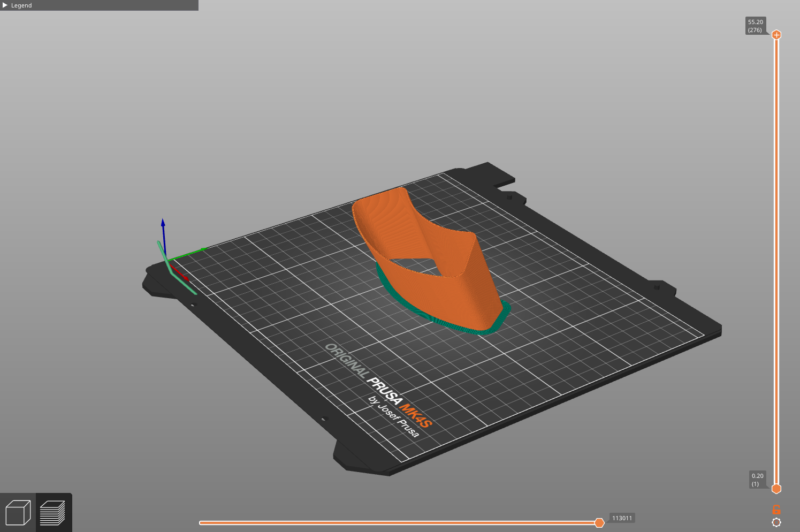Open layer slider settings gear icon
This screenshot has width=800, height=532.
point(776,522)
